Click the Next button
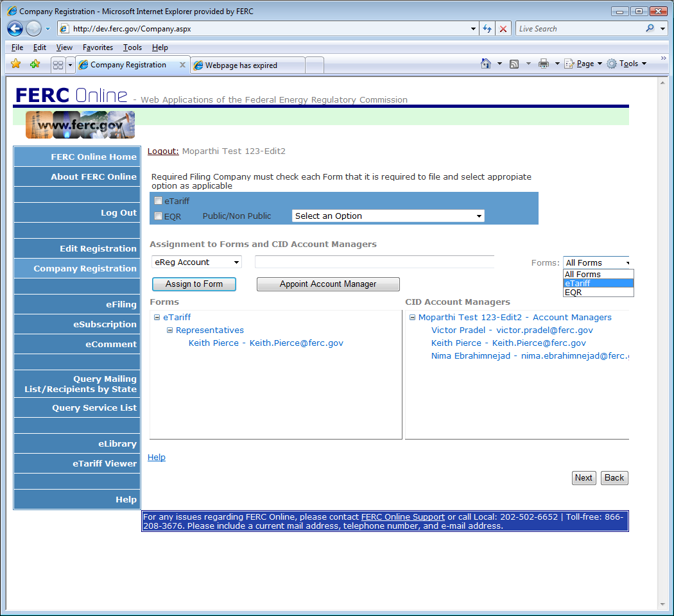This screenshot has width=674, height=616. (x=583, y=477)
